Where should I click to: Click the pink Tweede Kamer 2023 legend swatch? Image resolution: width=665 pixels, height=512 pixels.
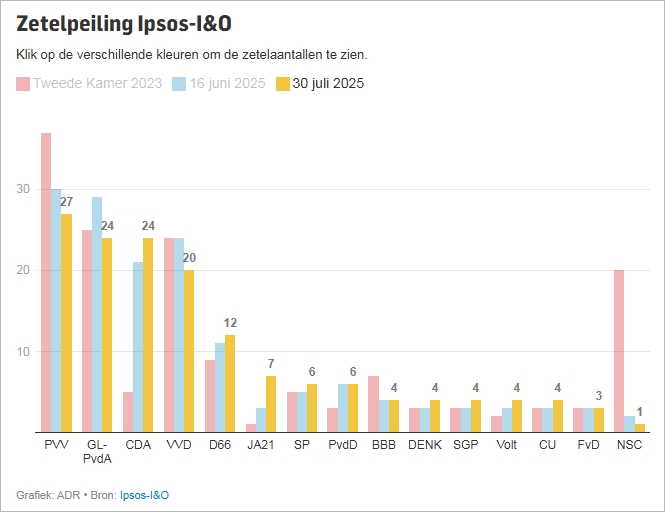click(x=23, y=83)
